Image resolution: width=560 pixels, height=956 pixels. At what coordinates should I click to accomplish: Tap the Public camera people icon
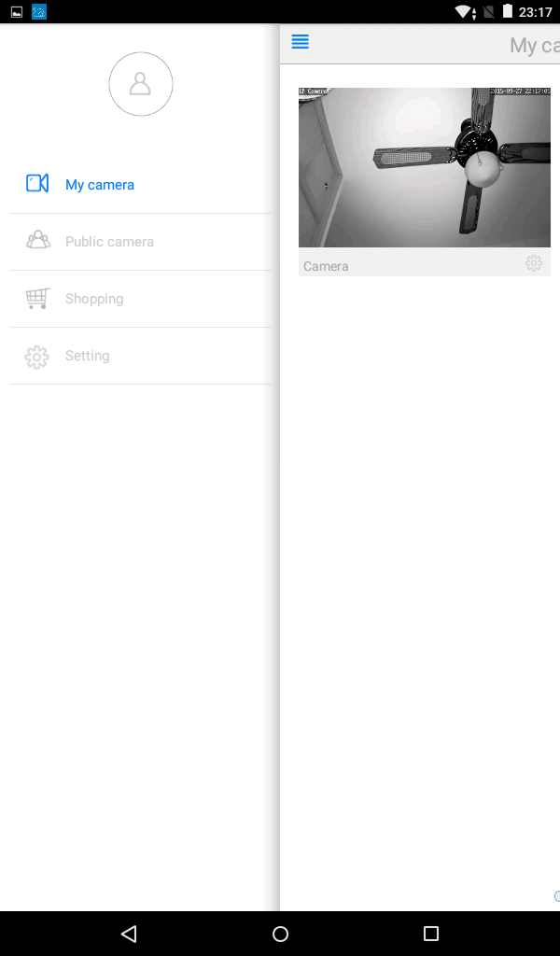point(37,240)
